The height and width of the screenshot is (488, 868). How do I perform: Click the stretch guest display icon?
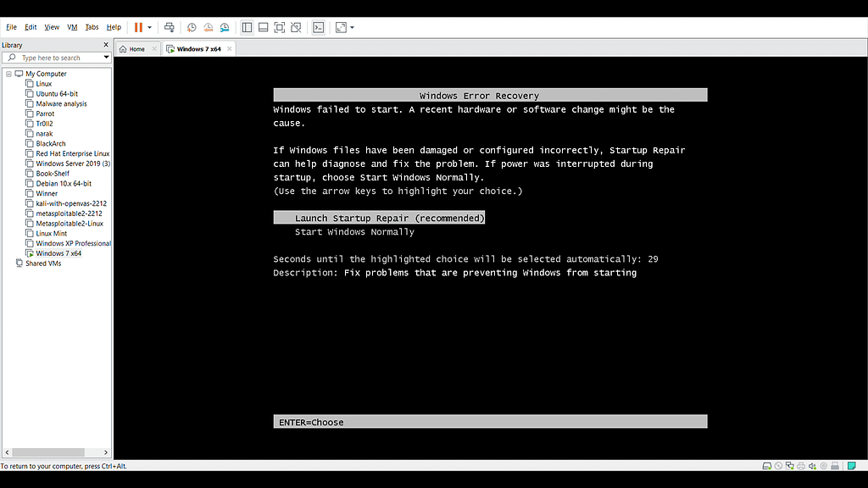(x=341, y=27)
